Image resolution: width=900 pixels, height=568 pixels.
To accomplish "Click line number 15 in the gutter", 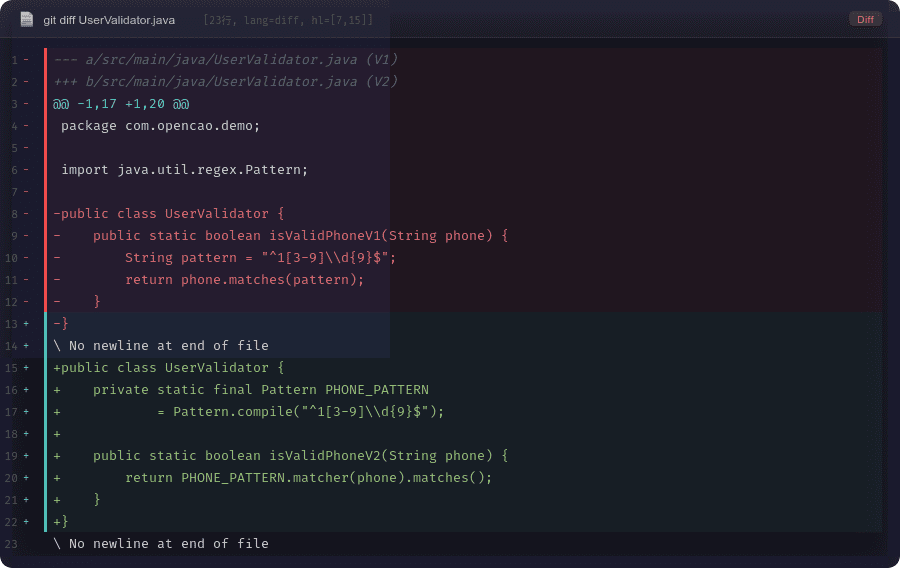I will coord(11,368).
